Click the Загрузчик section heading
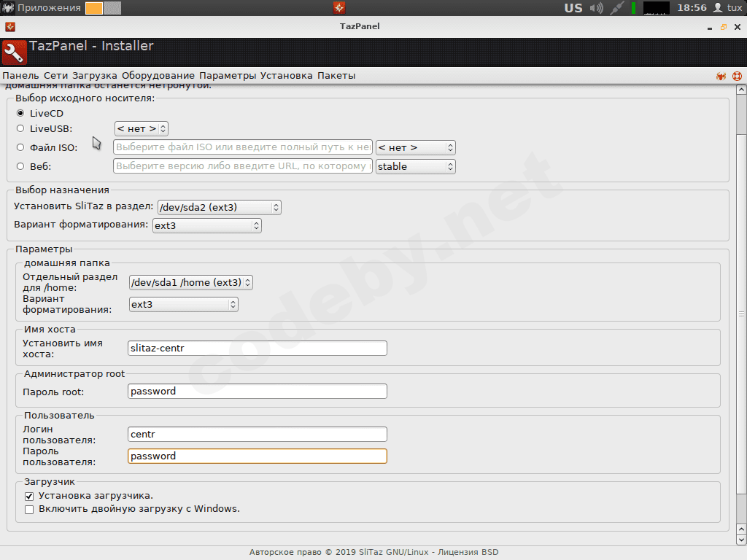Viewport: 747px width, 560px height. [x=50, y=482]
